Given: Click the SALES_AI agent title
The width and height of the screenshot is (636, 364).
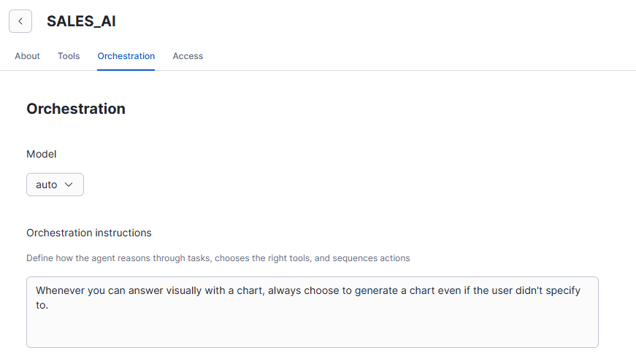Looking at the screenshot, I should click(81, 22).
